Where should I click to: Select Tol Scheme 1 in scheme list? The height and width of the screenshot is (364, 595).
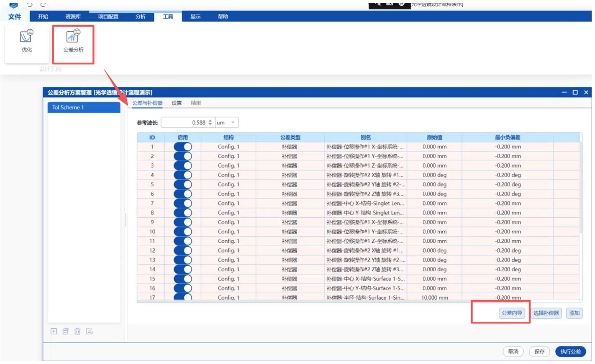pos(84,107)
